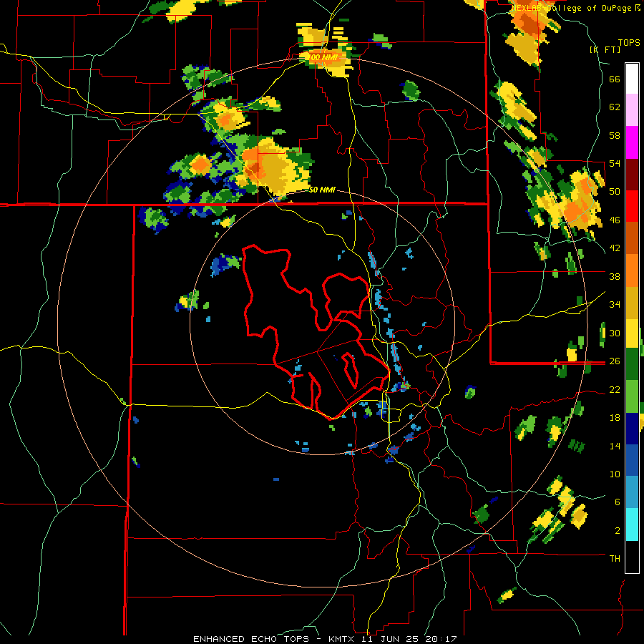Click the 'TH' threshold legend label

[615, 559]
